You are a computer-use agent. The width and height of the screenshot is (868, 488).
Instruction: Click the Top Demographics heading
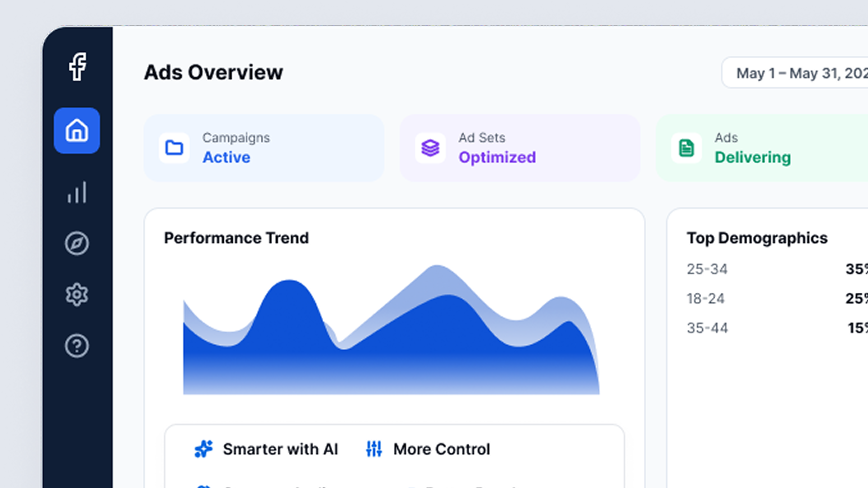[x=757, y=238]
